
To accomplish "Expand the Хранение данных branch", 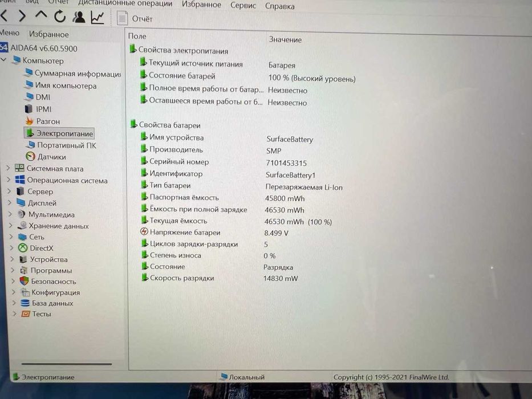I will (10, 226).
